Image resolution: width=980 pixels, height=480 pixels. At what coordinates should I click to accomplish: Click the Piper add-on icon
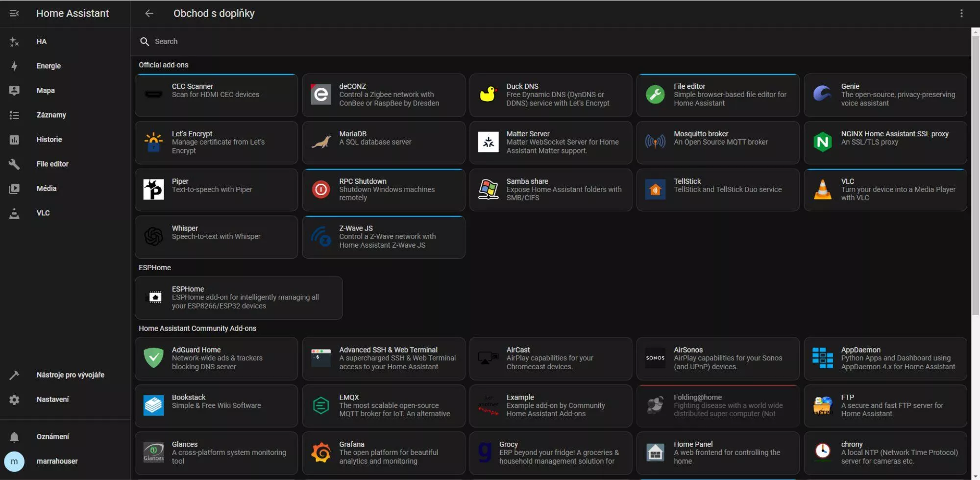153,189
